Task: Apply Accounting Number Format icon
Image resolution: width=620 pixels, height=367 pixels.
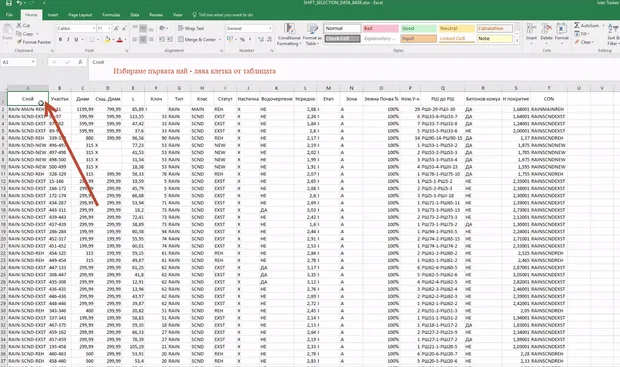Action: tap(230, 40)
